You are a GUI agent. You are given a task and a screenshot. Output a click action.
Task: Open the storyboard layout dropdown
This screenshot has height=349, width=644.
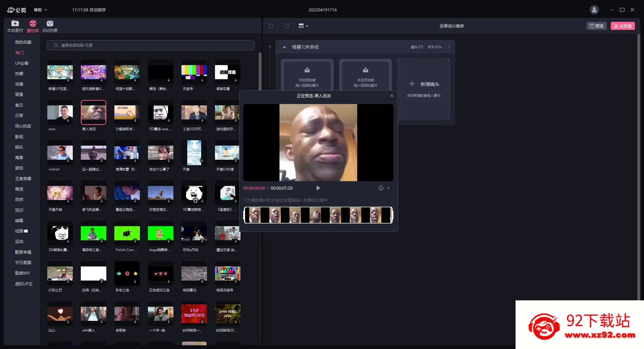(303, 26)
